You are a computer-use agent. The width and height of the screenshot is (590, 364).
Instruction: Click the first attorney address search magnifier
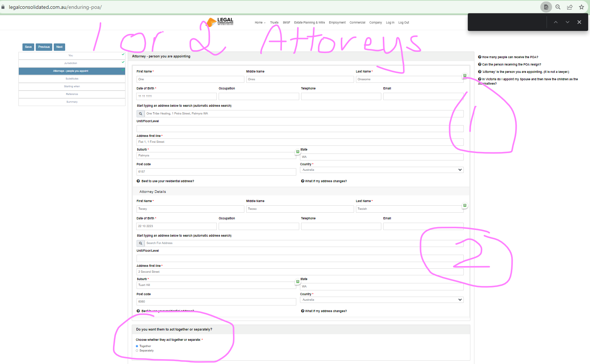(141, 113)
